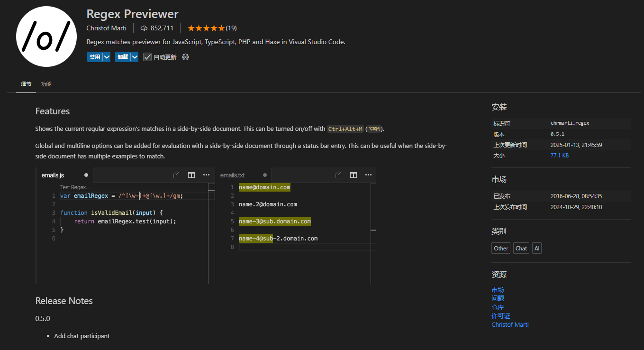Click the 852,711 install count
The width and height of the screenshot is (644, 350).
[x=162, y=28]
